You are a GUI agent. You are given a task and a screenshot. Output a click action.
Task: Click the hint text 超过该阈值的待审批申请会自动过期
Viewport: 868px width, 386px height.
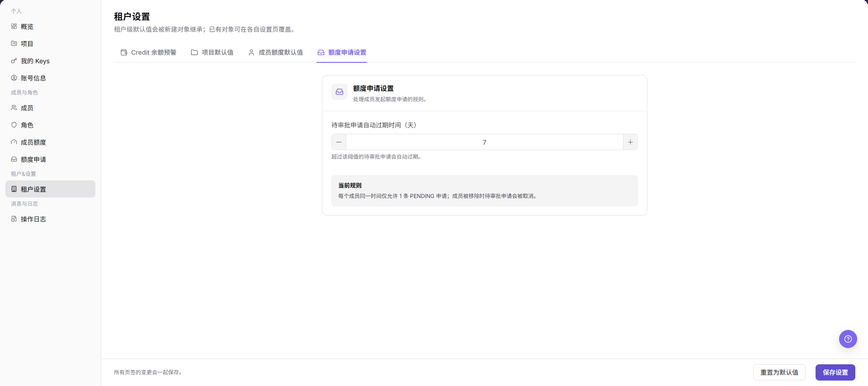click(x=376, y=157)
